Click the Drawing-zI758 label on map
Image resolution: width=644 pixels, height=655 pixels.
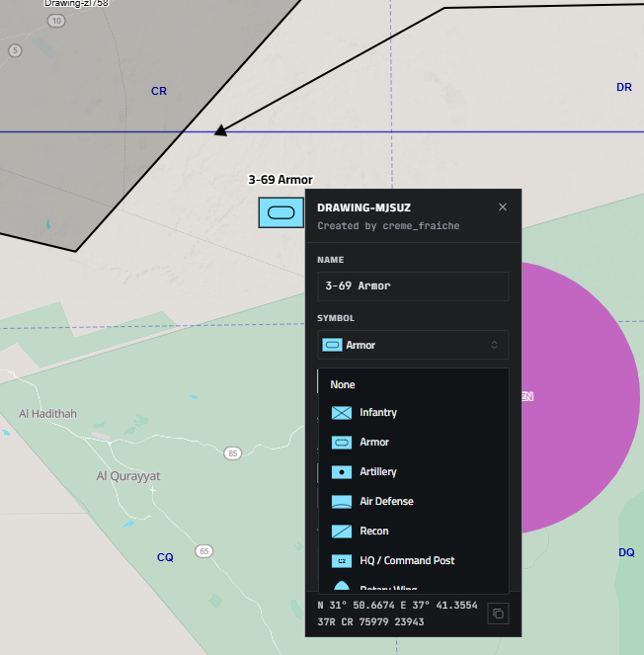coord(76,3)
